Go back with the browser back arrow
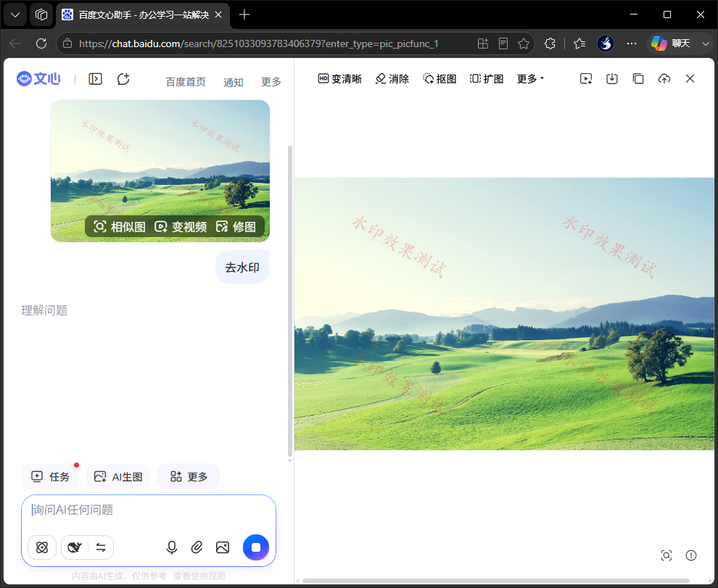Screen dimensions: 718x588 coord(15,44)
